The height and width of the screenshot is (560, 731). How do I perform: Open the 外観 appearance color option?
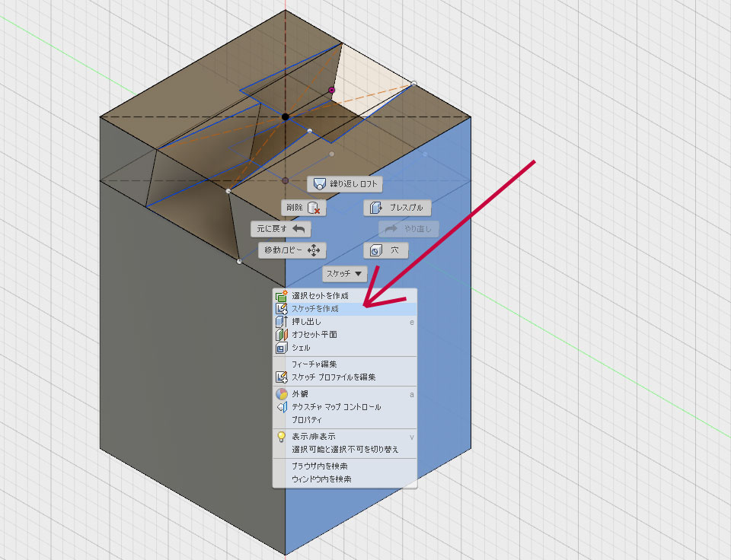pyautogui.click(x=300, y=394)
